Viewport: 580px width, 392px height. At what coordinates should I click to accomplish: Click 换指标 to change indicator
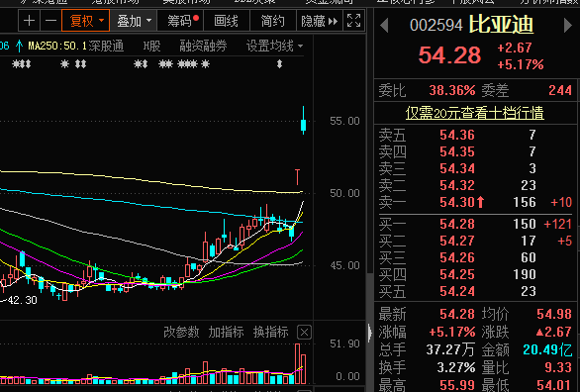(x=271, y=332)
